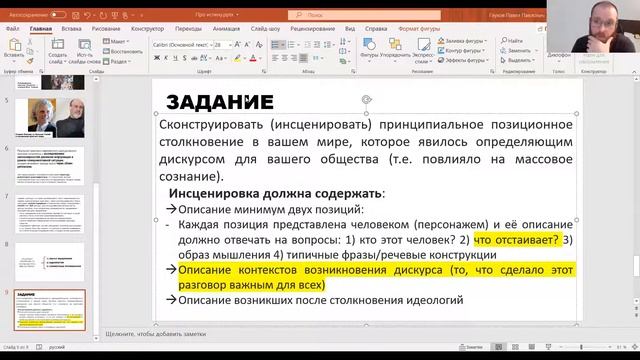Screen dimensions: 640x360
Task: Switch to Insert (Вставка) tab
Action: [71, 29]
